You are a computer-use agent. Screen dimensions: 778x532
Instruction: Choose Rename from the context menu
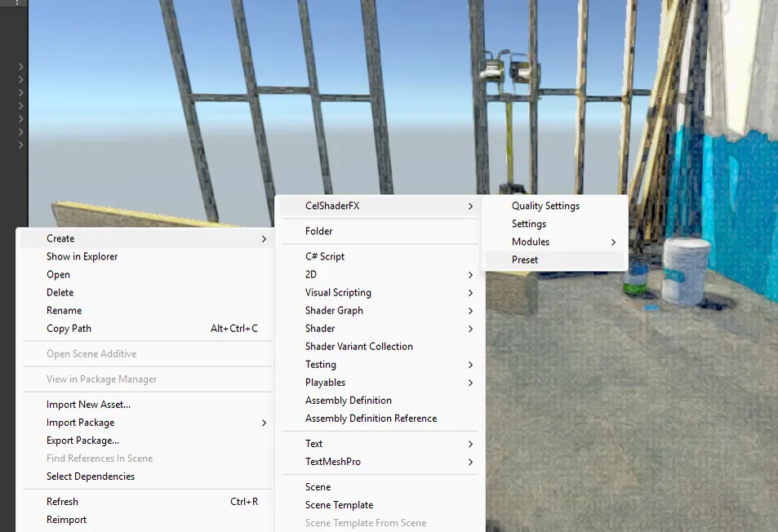147,310
